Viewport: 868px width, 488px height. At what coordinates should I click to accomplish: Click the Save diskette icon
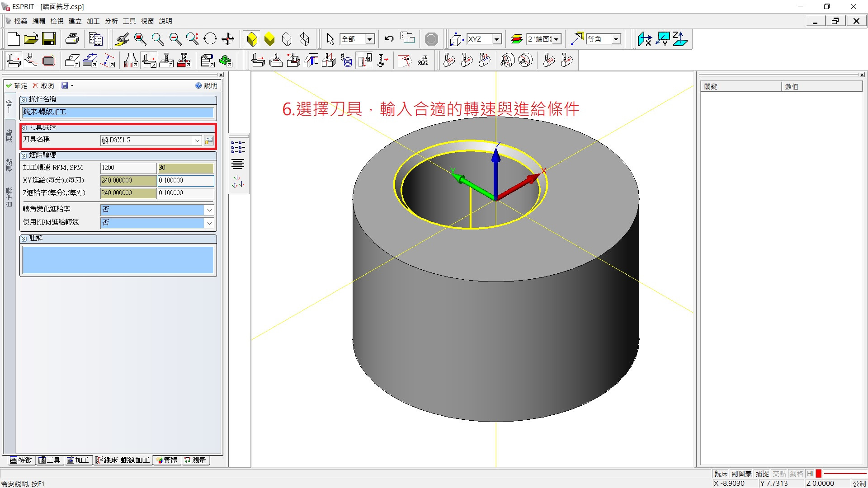(49, 39)
